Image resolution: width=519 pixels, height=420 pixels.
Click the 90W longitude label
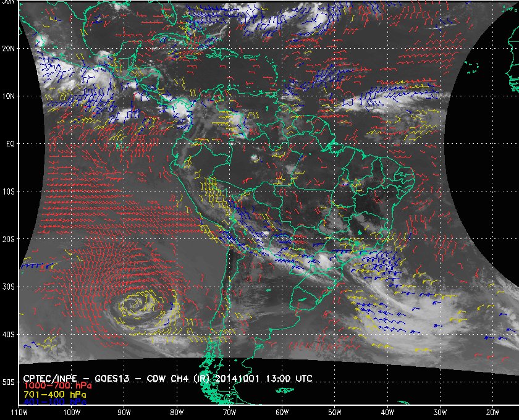coord(124,413)
